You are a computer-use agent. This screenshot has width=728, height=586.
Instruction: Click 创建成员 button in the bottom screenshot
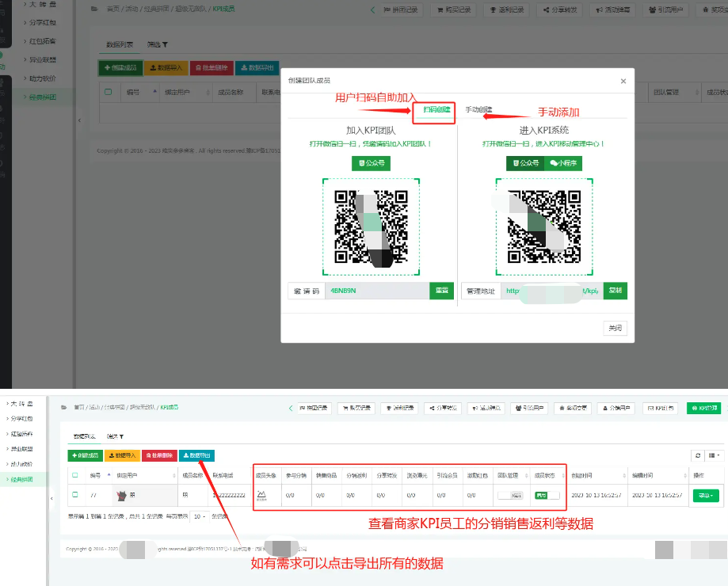[86, 455]
